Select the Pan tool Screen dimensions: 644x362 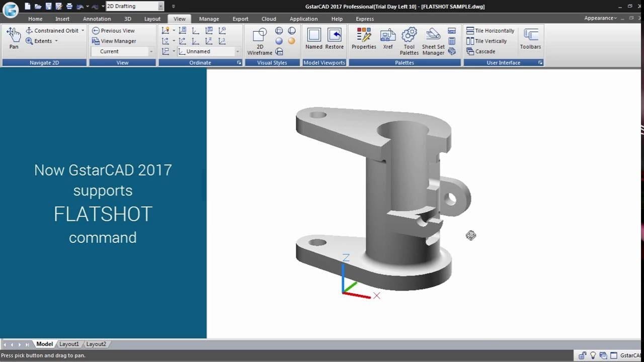click(x=14, y=38)
